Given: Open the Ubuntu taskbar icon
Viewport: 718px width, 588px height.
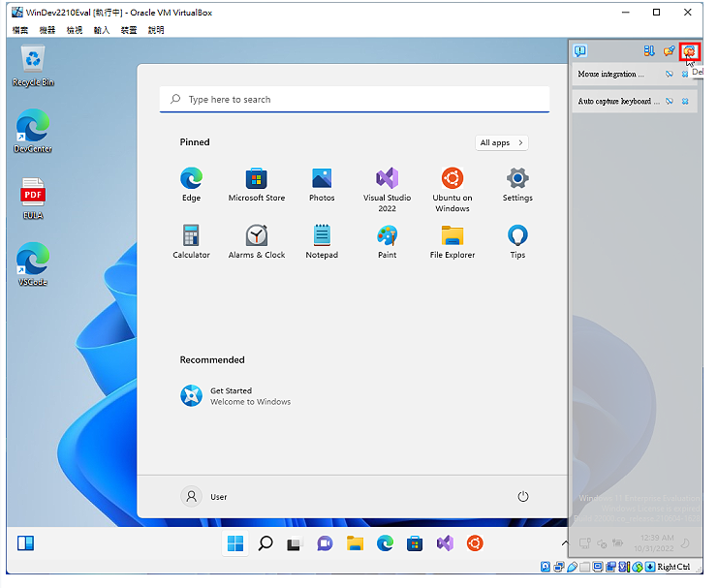Looking at the screenshot, I should (x=475, y=543).
